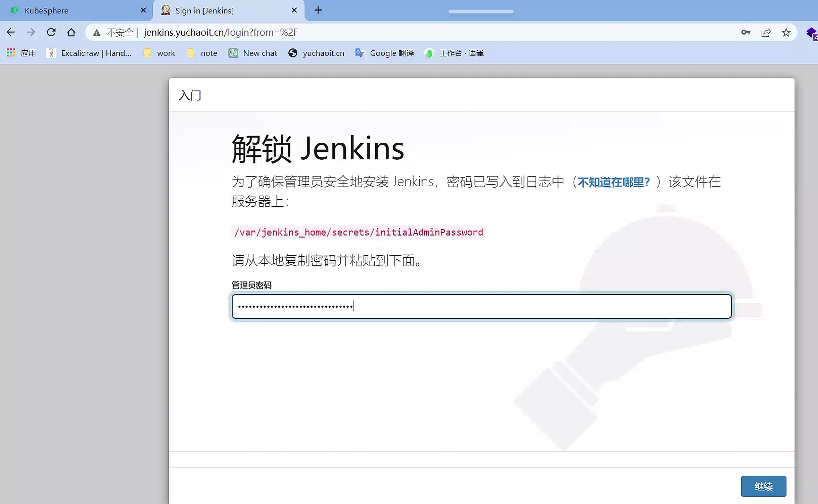This screenshot has height=504, width=818.
Task: Click the not-secure warning icon
Action: [97, 33]
